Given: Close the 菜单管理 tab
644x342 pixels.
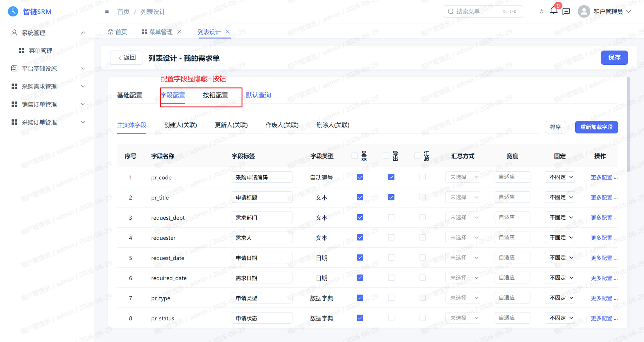Looking at the screenshot, I should click(179, 32).
